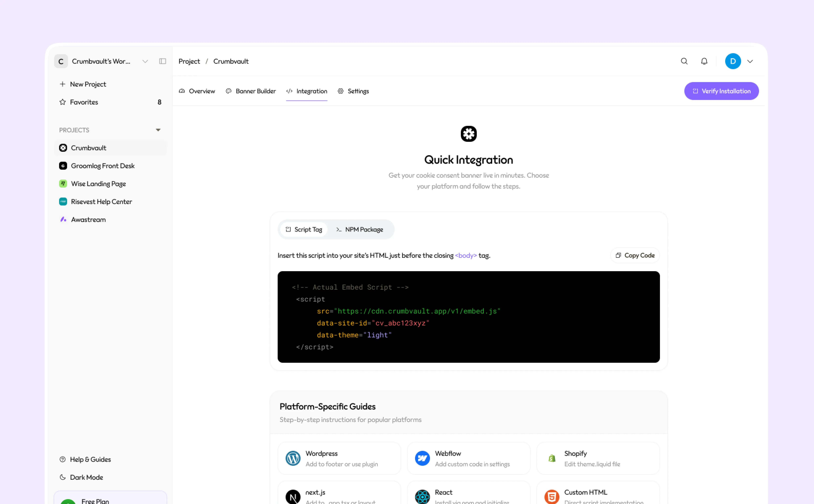Screen dimensions: 814x504
Task: Click the Free Plan card
Action: pyautogui.click(x=110, y=497)
